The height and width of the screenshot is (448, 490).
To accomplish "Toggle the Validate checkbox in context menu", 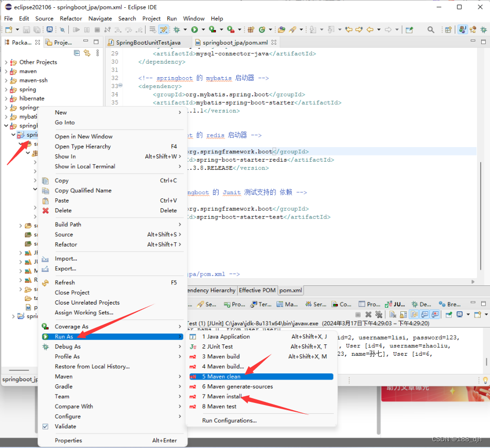I will 46,426.
